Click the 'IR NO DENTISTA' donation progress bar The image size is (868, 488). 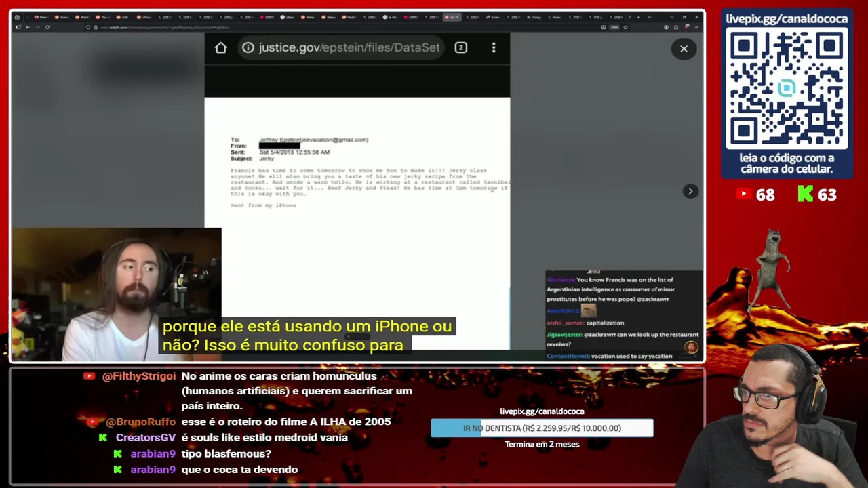pyautogui.click(x=542, y=428)
